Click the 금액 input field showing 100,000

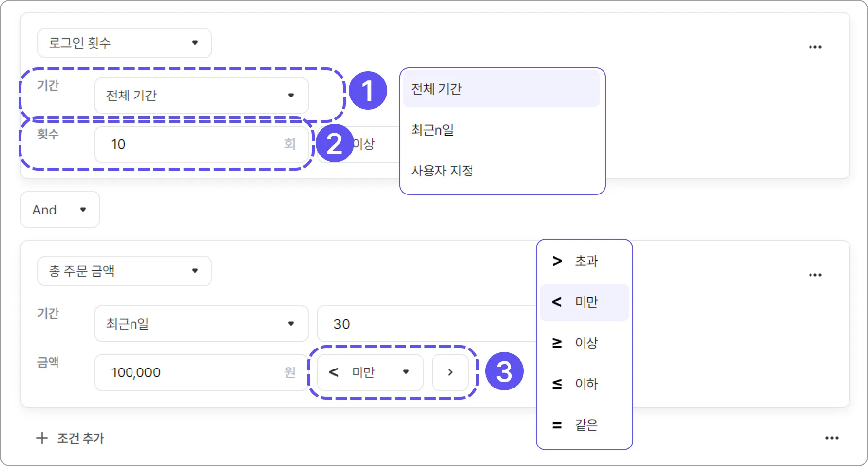[x=195, y=372]
